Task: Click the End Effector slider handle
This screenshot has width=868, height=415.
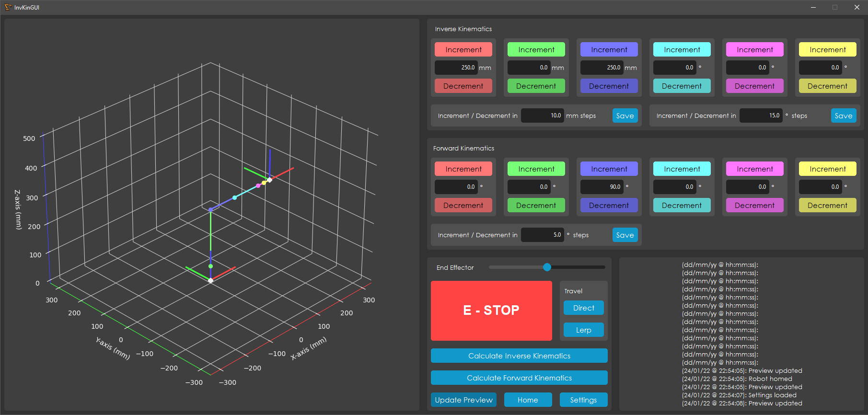Action: pyautogui.click(x=547, y=267)
